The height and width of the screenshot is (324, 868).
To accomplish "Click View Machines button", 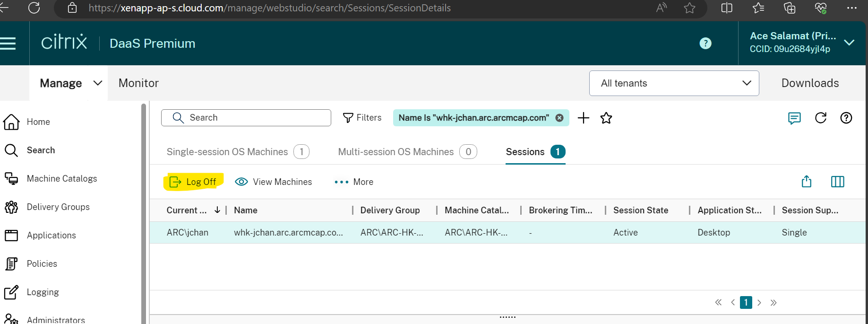I will point(274,182).
